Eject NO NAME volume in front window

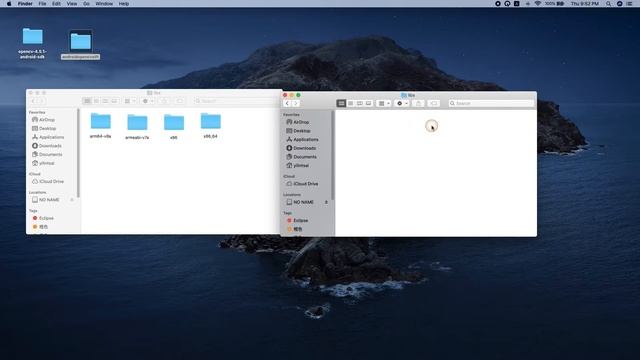[326, 202]
